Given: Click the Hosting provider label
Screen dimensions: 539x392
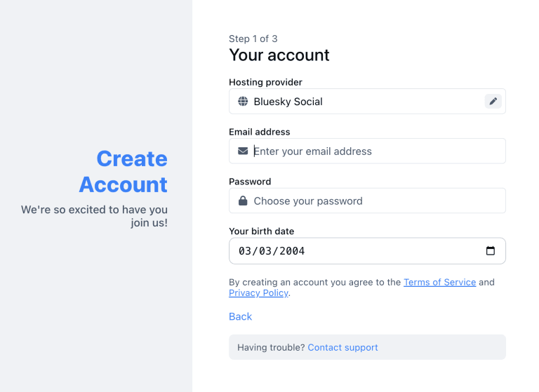Looking at the screenshot, I should pyautogui.click(x=265, y=82).
